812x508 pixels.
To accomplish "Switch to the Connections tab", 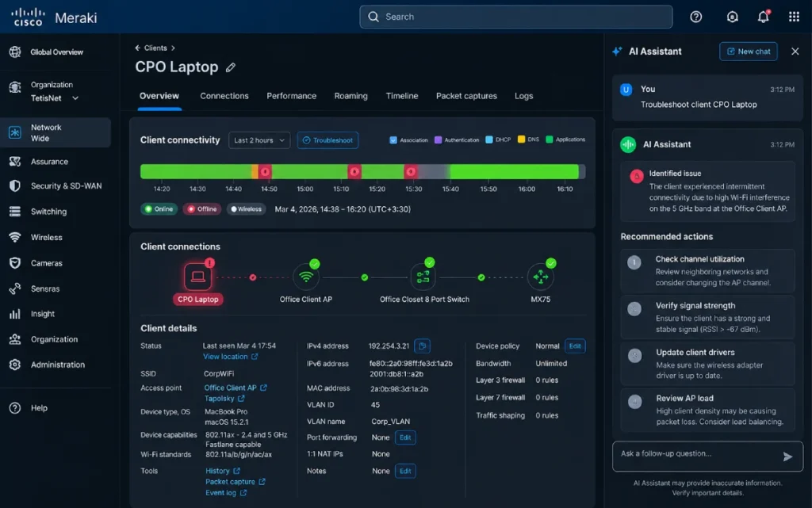I will point(224,96).
